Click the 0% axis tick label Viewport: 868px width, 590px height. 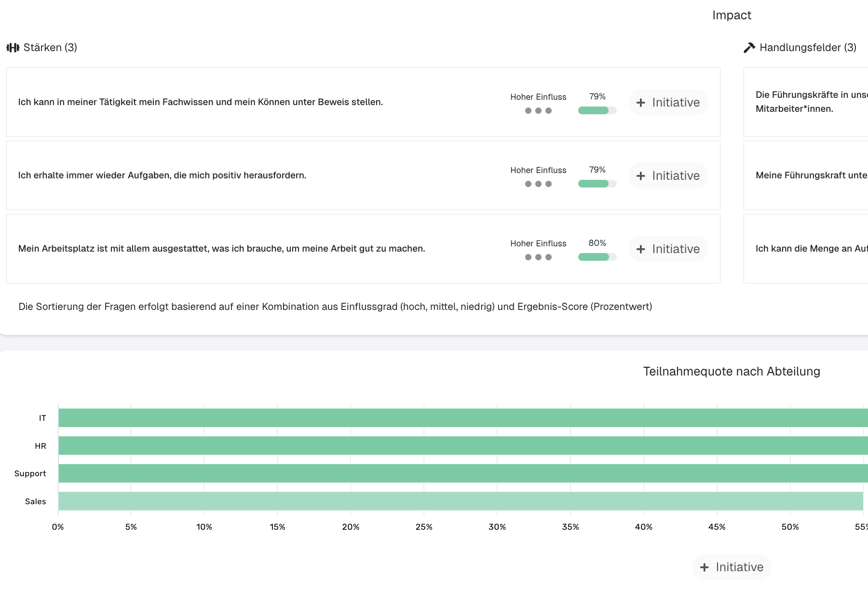(58, 527)
